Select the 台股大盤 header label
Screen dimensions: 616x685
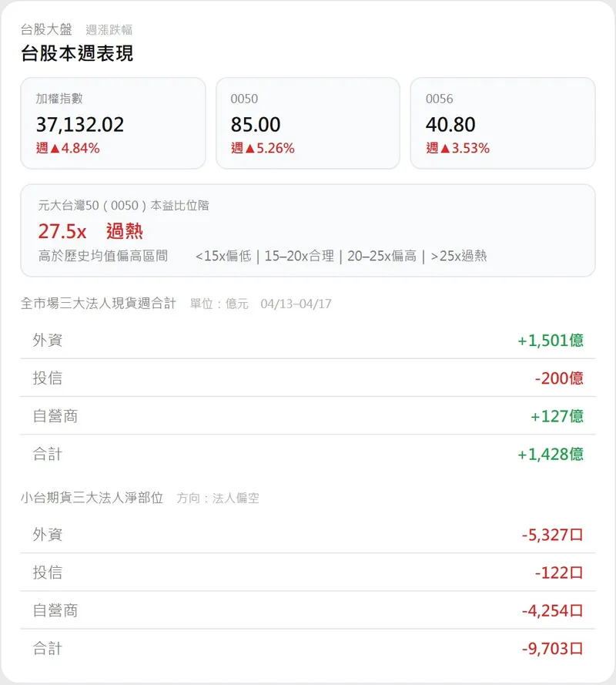tap(46, 30)
